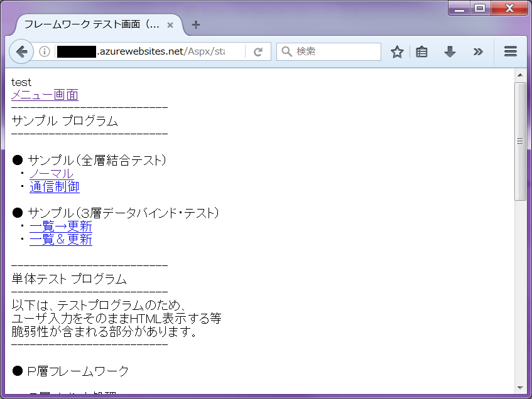
Task: Reload the page with the refresh icon
Action: pos(258,51)
